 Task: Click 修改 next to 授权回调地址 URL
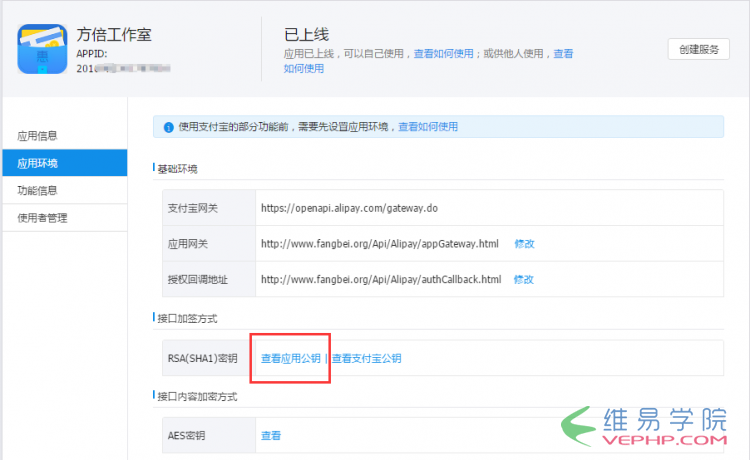click(x=524, y=280)
